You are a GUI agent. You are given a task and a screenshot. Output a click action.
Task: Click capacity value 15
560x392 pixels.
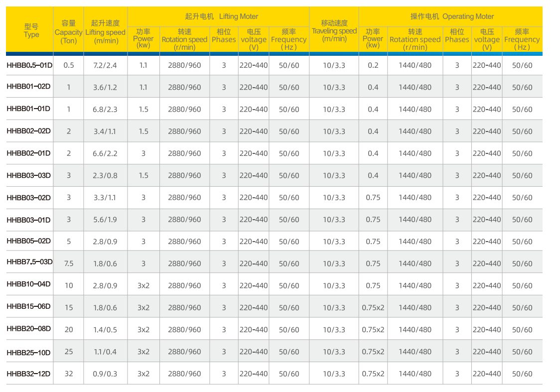coord(69,308)
